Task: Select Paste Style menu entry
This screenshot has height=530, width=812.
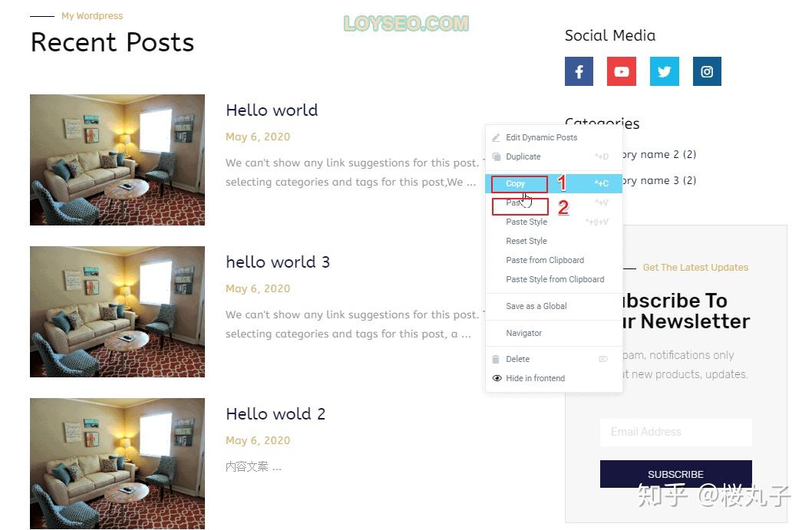Action: pyautogui.click(x=526, y=222)
